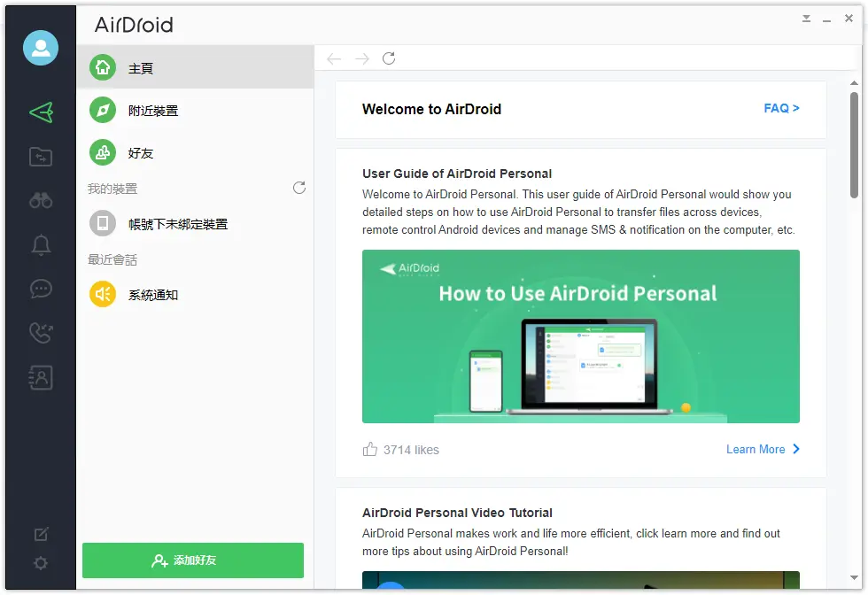Click the feedback edit pencil icon
This screenshot has width=868, height=595.
[41, 534]
